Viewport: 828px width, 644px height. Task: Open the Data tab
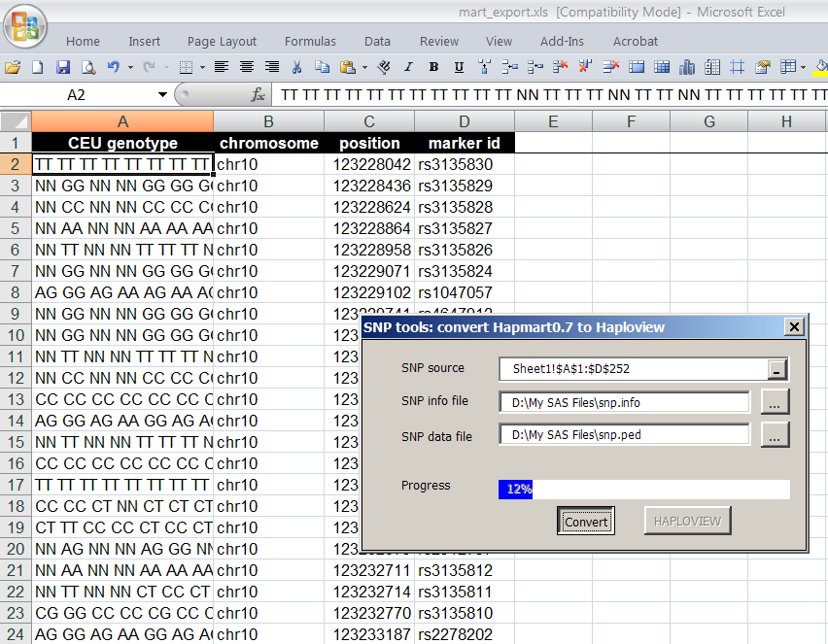(378, 41)
